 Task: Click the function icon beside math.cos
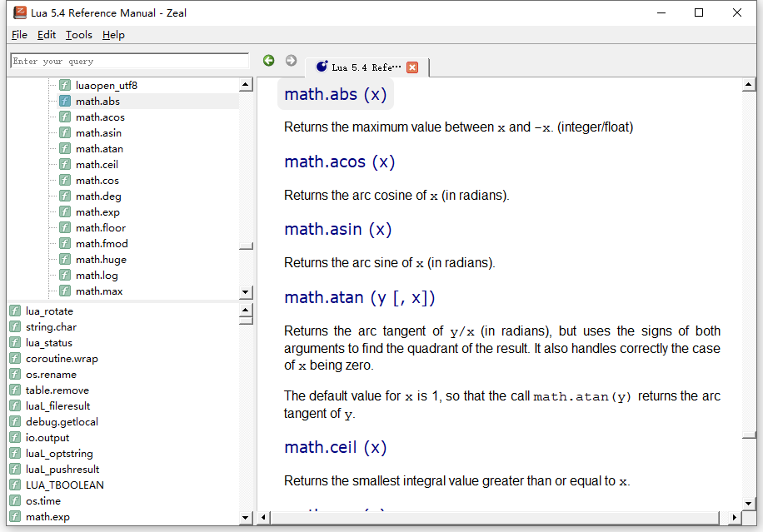click(x=65, y=180)
